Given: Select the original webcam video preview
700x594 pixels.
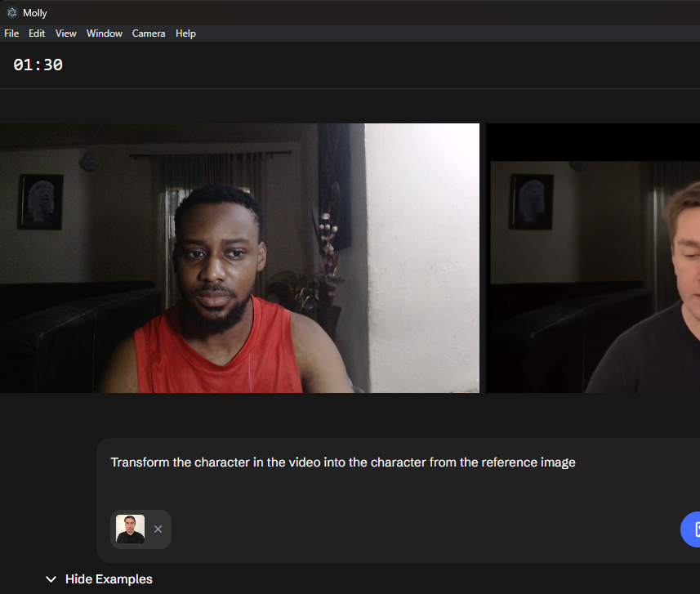Looking at the screenshot, I should [x=239, y=258].
